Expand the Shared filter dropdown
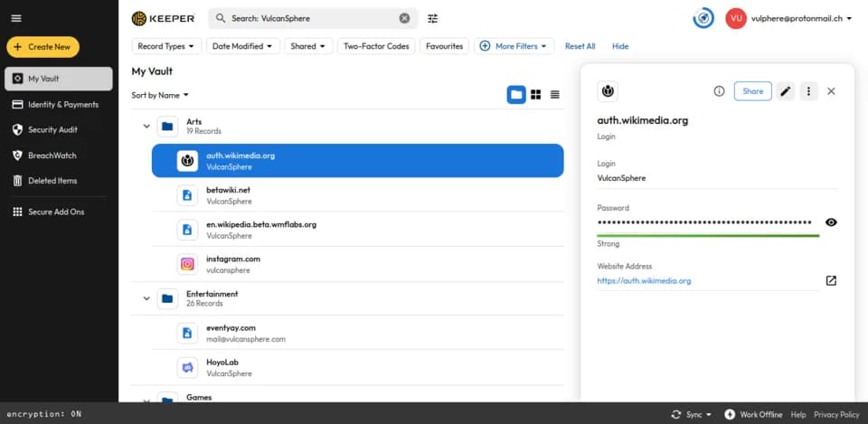Image resolution: width=868 pixels, height=424 pixels. pos(309,46)
